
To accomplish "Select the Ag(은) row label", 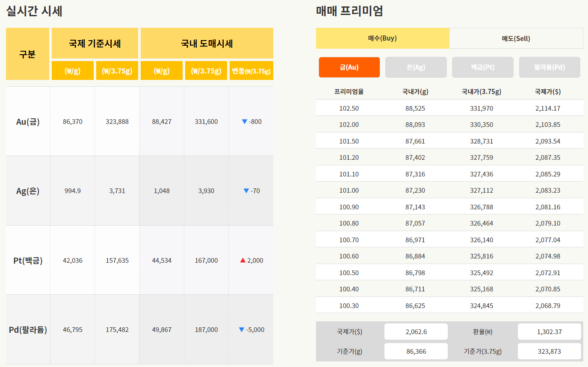I will point(28,191).
